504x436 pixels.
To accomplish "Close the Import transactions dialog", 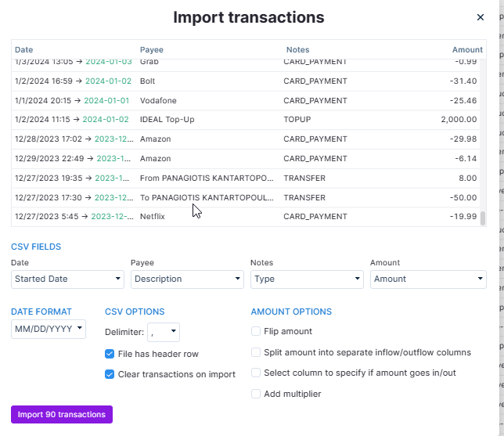I will pyautogui.click(x=481, y=17).
